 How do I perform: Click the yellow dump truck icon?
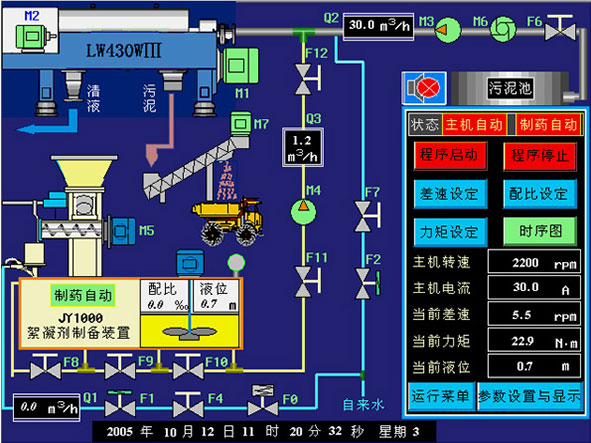(228, 222)
